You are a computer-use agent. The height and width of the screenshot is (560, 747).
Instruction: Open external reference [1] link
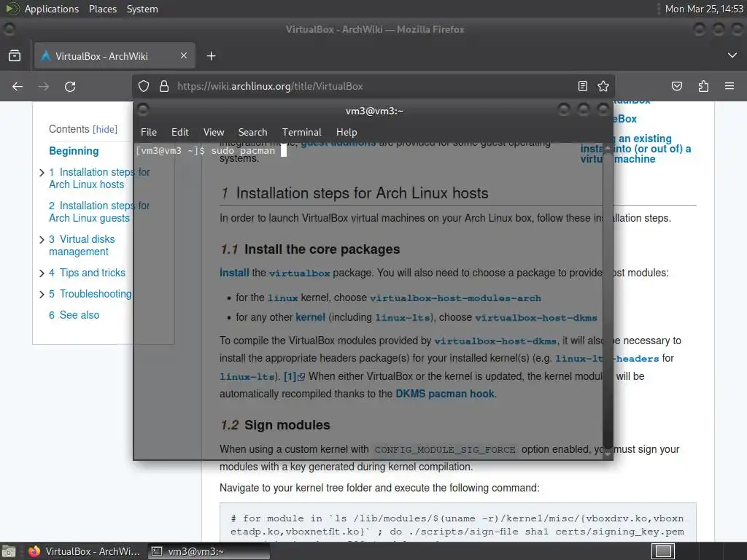click(294, 376)
